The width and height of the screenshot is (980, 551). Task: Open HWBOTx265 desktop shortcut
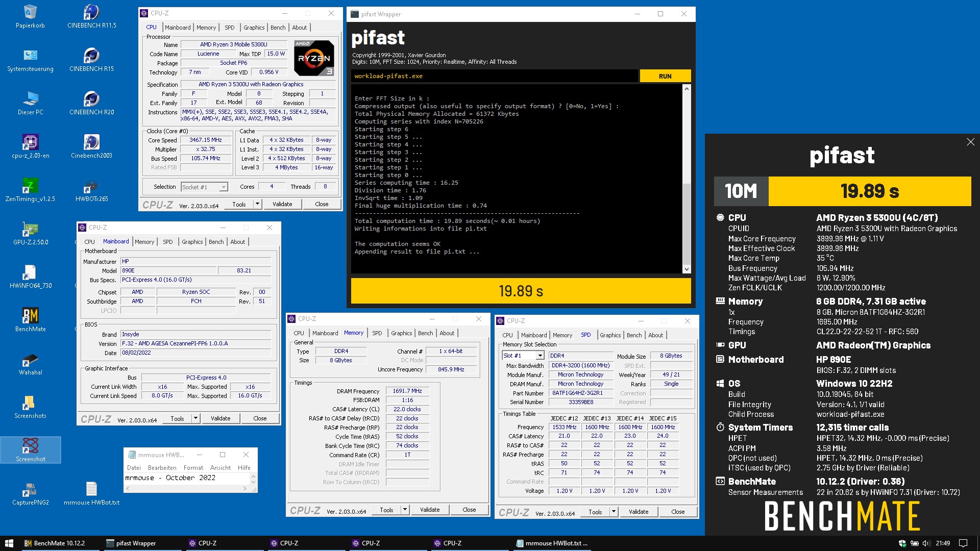pos(92,190)
